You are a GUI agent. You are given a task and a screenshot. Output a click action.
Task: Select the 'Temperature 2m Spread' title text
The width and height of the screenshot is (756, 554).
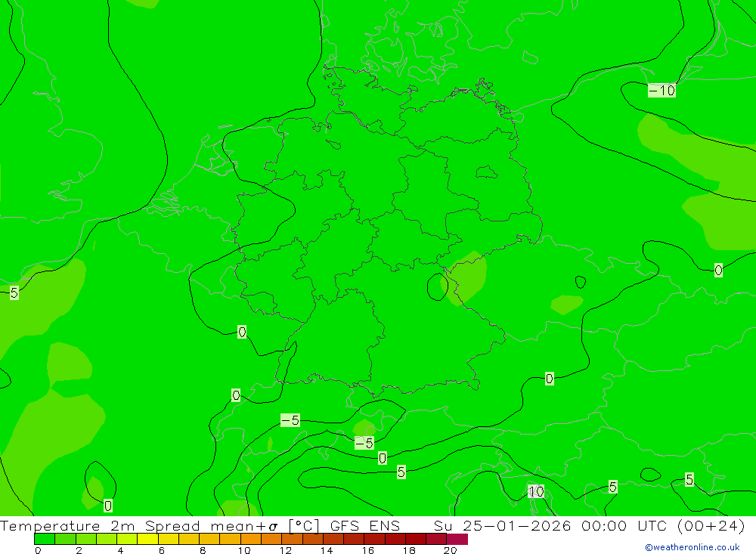100,525
